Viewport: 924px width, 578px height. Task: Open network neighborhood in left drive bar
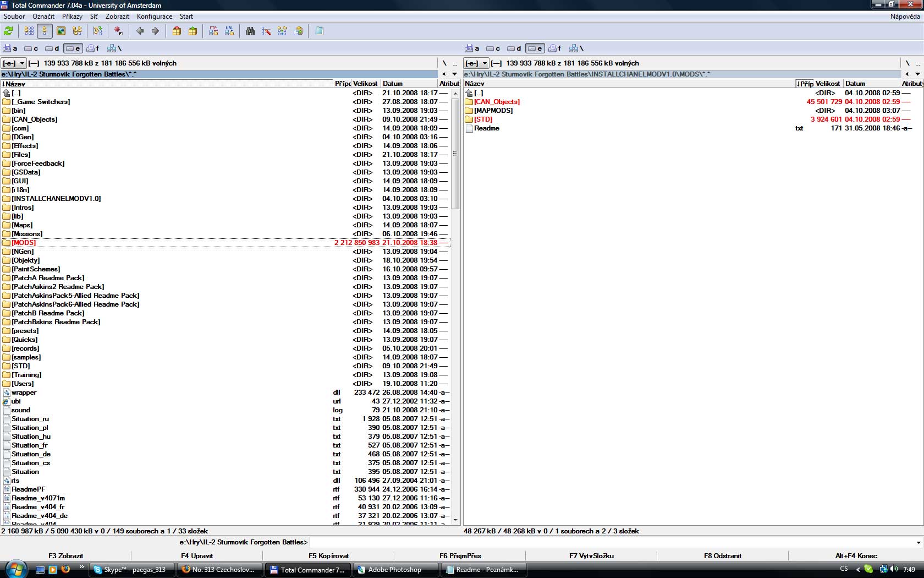pyautogui.click(x=114, y=48)
